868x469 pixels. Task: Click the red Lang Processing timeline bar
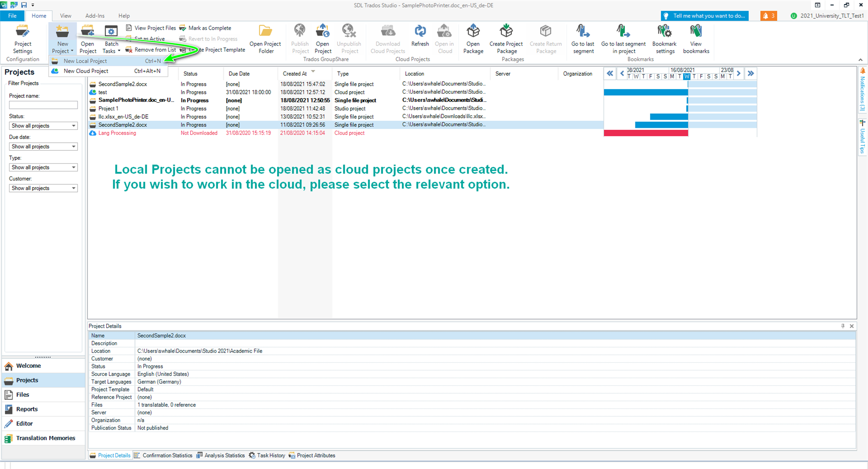point(645,133)
